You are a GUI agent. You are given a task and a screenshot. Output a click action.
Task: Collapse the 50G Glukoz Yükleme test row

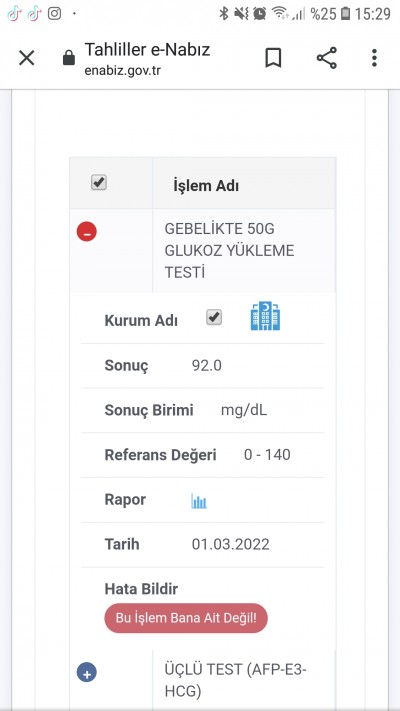pos(87,232)
